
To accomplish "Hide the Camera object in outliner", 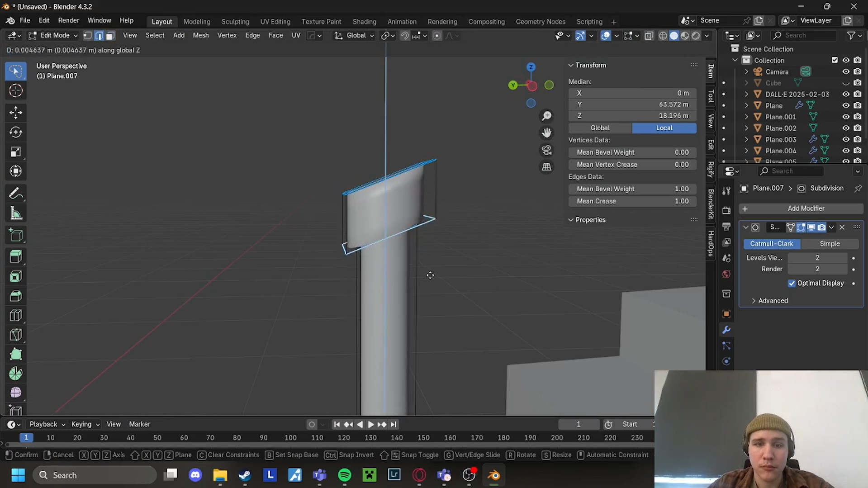I will tap(845, 71).
